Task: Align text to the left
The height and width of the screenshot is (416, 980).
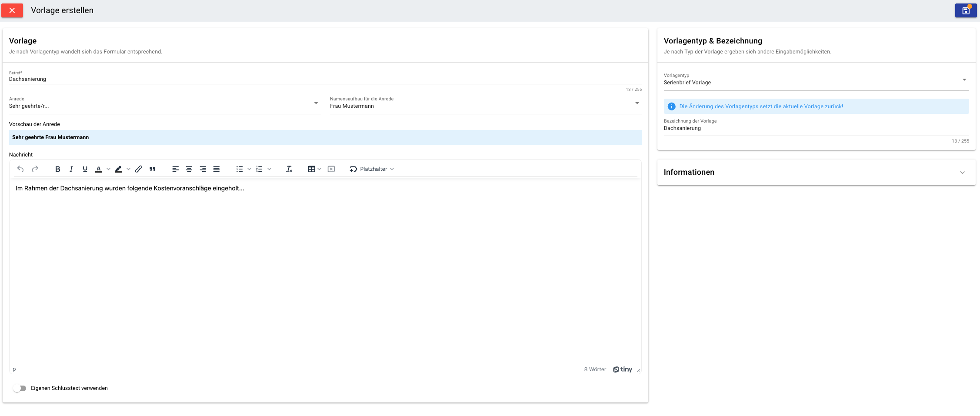Action: [x=176, y=169]
